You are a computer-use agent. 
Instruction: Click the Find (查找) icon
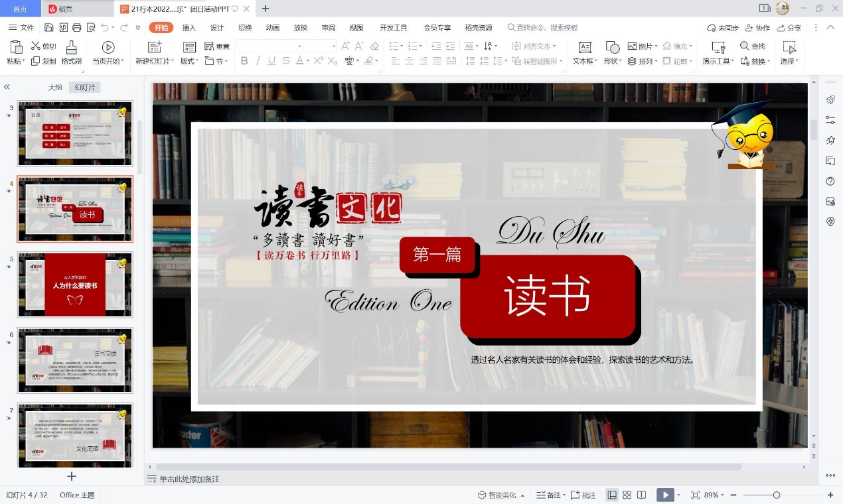tap(745, 46)
